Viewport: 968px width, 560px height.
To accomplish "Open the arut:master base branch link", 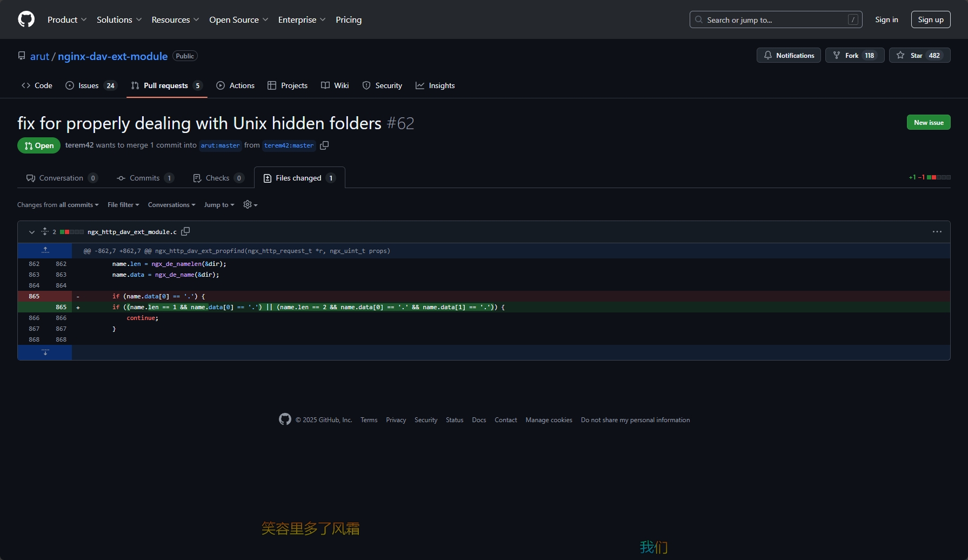I will point(220,145).
